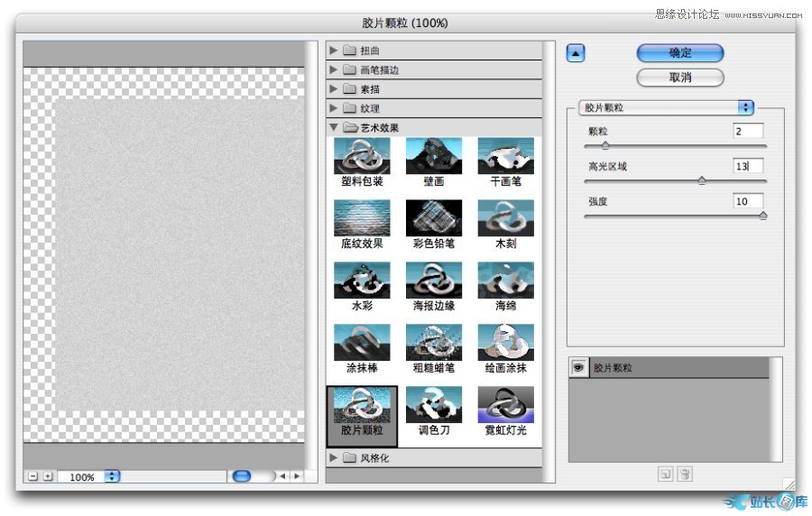Collapse the 艺术效果 filter folder
The width and height of the screenshot is (812, 516).
(334, 128)
